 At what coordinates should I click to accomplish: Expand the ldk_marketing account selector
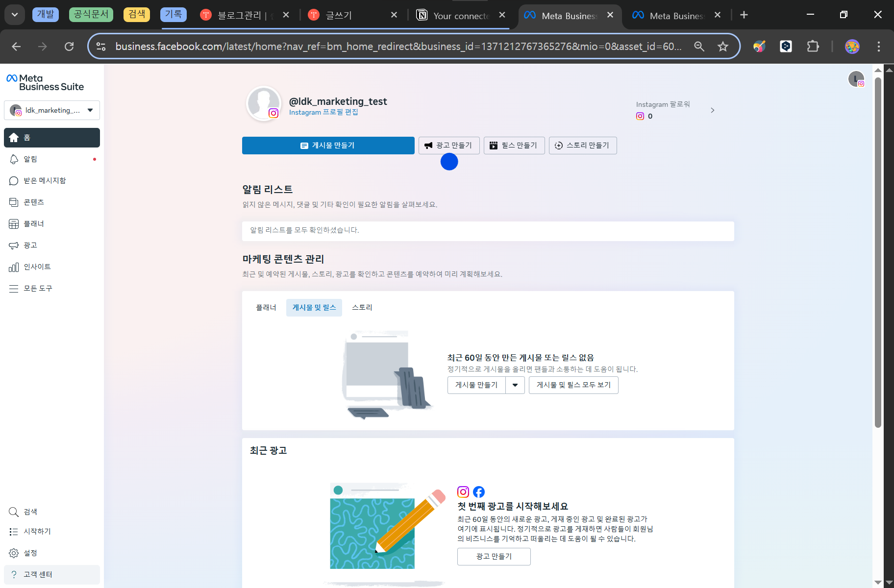[52, 110]
